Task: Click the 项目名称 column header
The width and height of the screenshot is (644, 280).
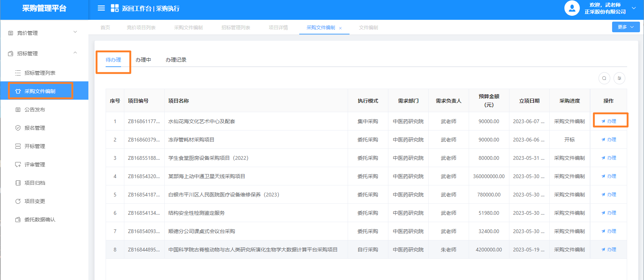Action: 179,101
